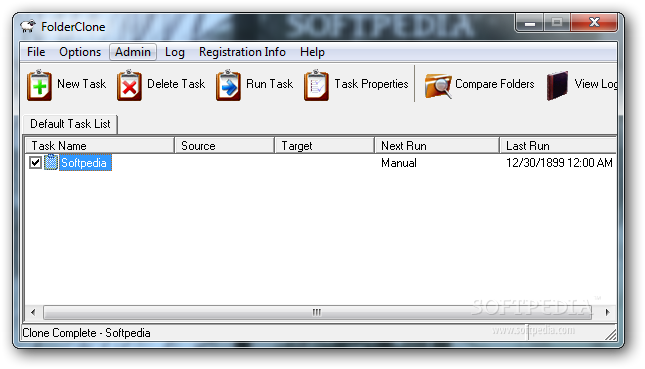Click the 12/30/1899 12:00 AM value
This screenshot has height=369, width=645.
(x=559, y=163)
